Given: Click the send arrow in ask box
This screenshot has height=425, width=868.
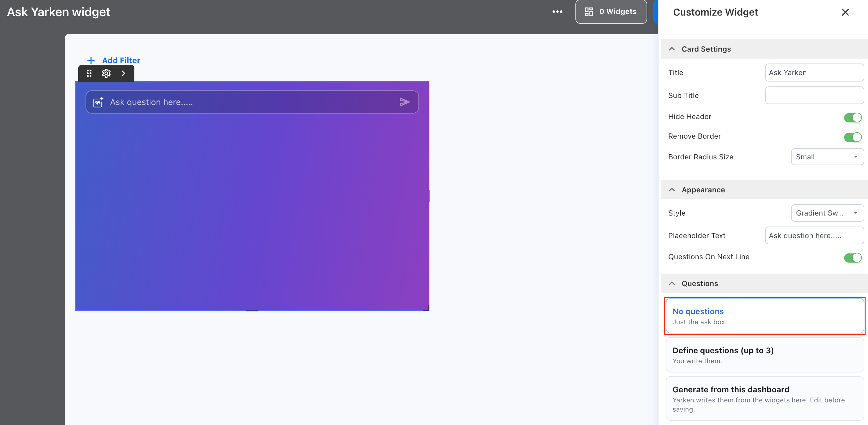Looking at the screenshot, I should coord(405,102).
